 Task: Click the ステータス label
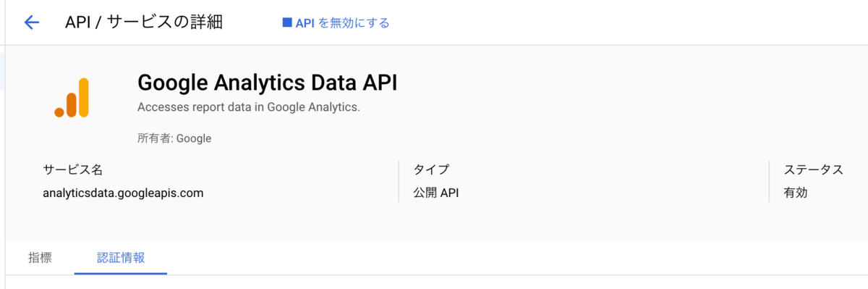[814, 170]
